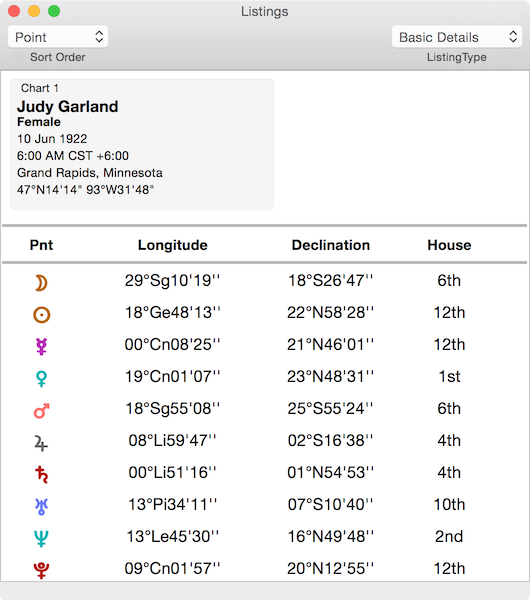530x600 pixels.
Task: Click the green zoom window button
Action: [54, 11]
